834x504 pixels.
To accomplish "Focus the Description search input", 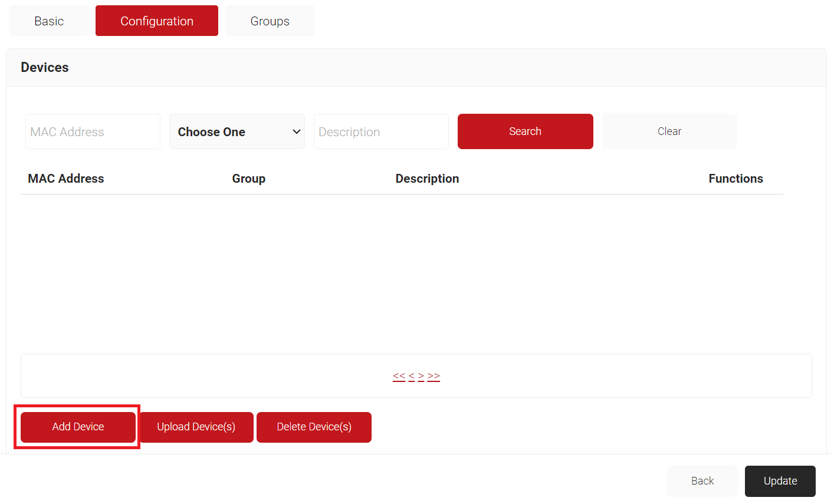I will [x=381, y=131].
